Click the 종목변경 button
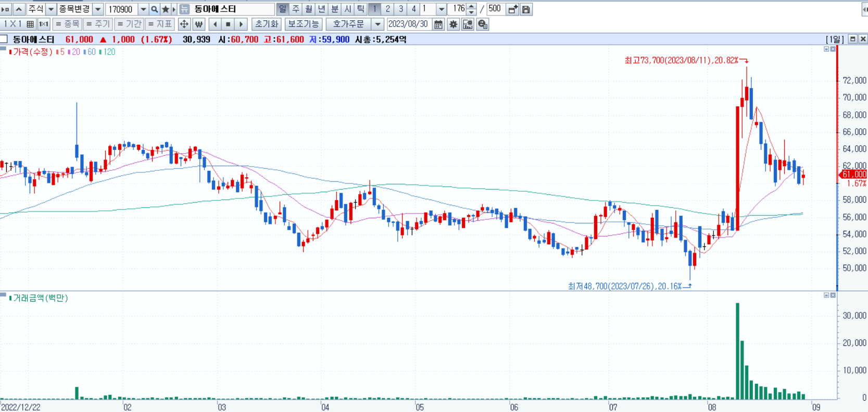Viewport: 868px width, 412px height. [x=74, y=9]
